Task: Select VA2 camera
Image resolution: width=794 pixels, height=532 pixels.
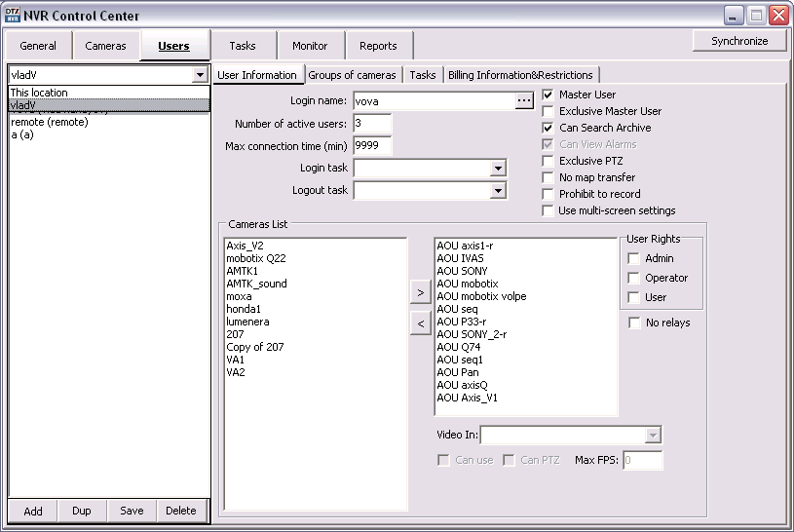Action: coord(315,372)
